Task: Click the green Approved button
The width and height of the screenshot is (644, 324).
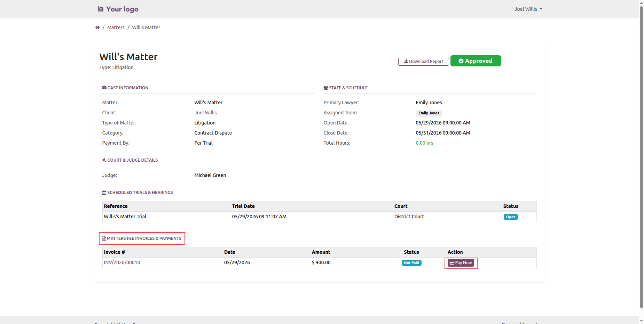Action: tap(476, 61)
